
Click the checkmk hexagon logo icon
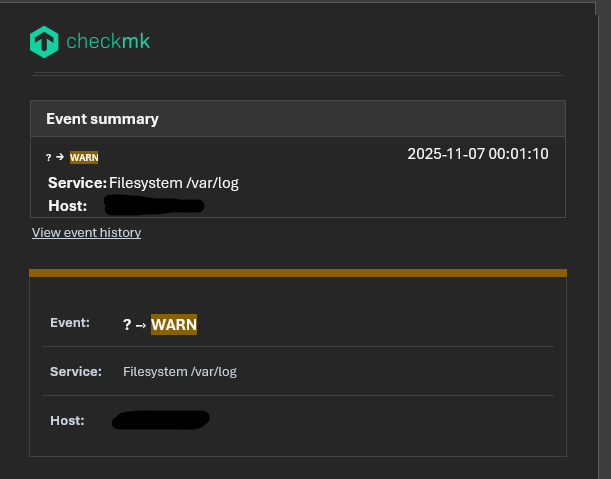pos(44,41)
